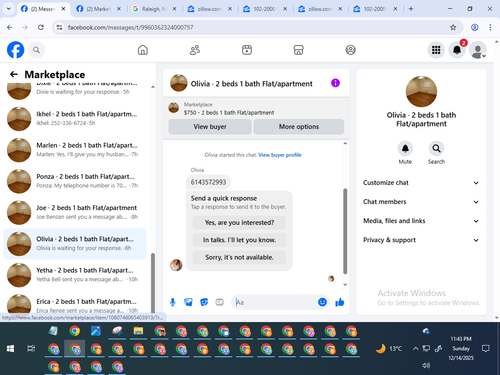Open the Friends icon in top navigation
500x375 pixels.
[x=195, y=50]
